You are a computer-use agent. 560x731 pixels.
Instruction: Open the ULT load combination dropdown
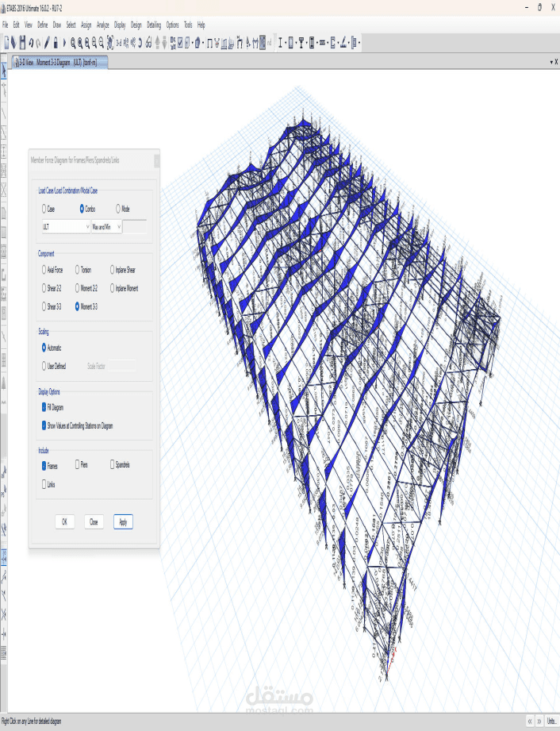[x=66, y=227]
